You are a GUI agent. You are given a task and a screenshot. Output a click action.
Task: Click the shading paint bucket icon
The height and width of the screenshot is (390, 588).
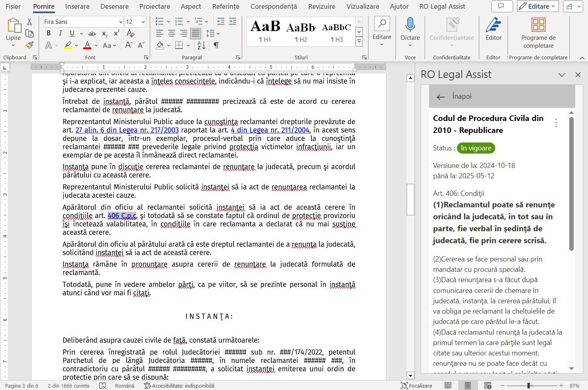tap(160, 45)
